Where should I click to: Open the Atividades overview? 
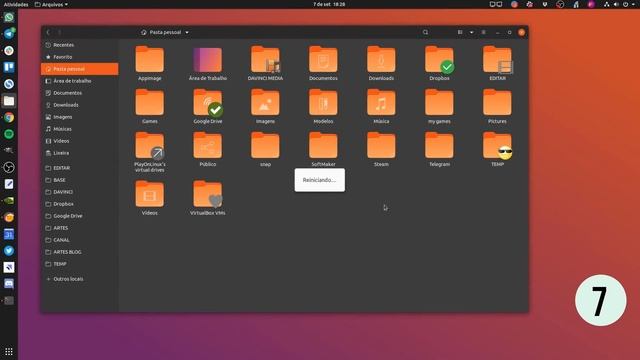pyautogui.click(x=16, y=4)
